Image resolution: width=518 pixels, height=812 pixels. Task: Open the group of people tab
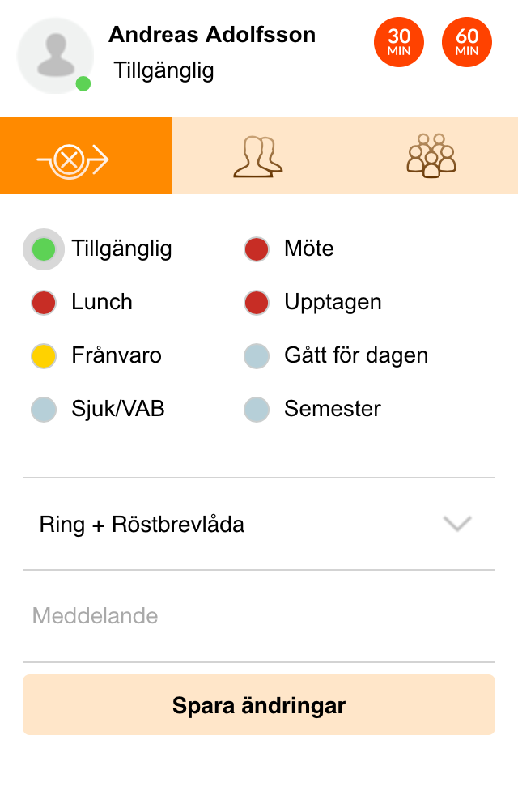(x=431, y=155)
